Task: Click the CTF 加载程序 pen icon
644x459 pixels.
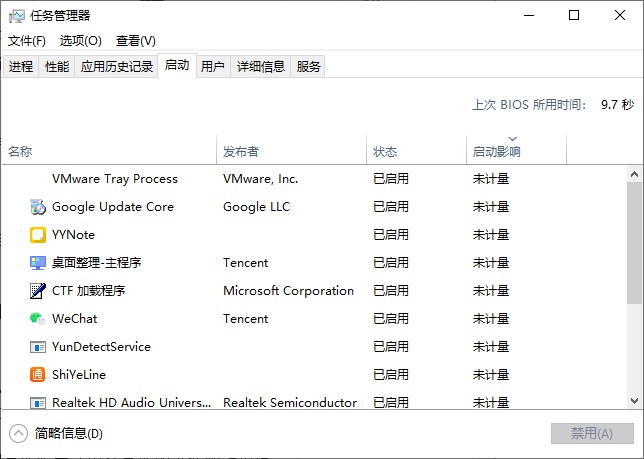Action: pos(38,291)
